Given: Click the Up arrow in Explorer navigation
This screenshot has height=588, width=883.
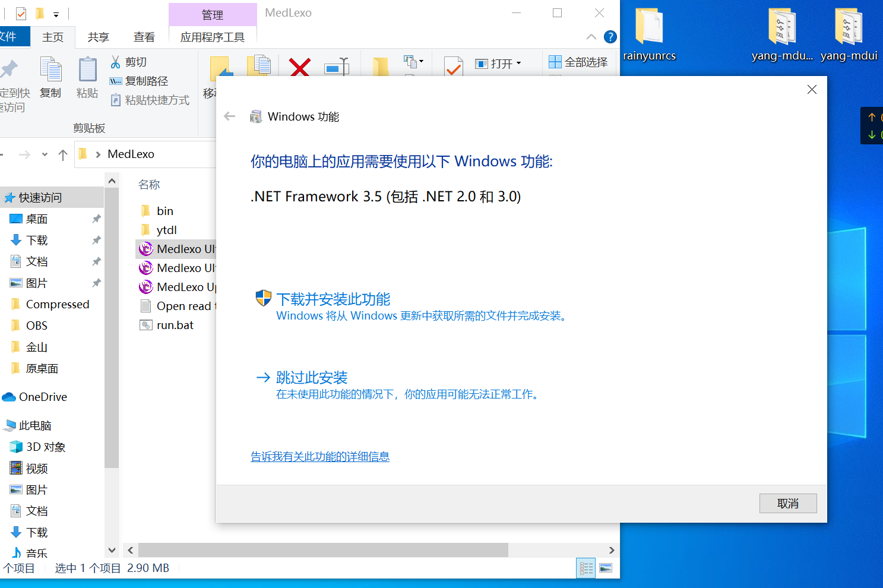Looking at the screenshot, I should (x=63, y=154).
